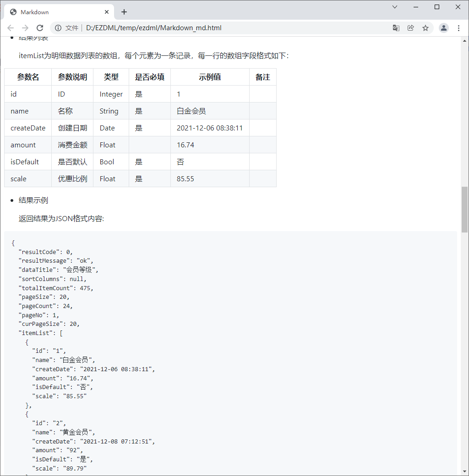Open a new tab with the plus button

coord(124,12)
